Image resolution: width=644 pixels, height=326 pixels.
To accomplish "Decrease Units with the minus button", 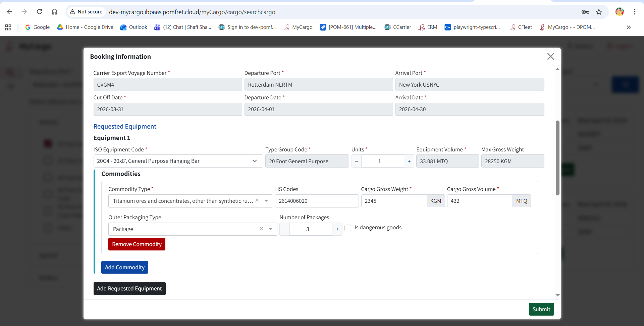I will point(357,161).
